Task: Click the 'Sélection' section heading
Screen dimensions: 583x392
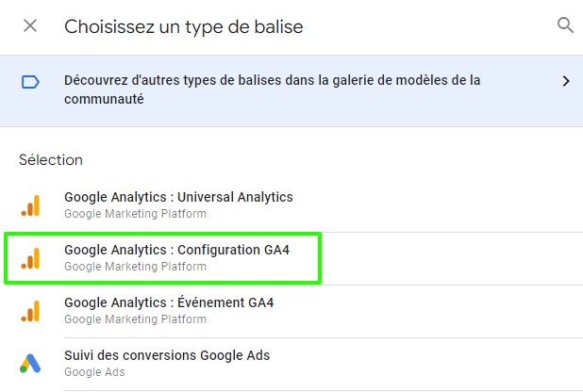Action: pos(51,160)
